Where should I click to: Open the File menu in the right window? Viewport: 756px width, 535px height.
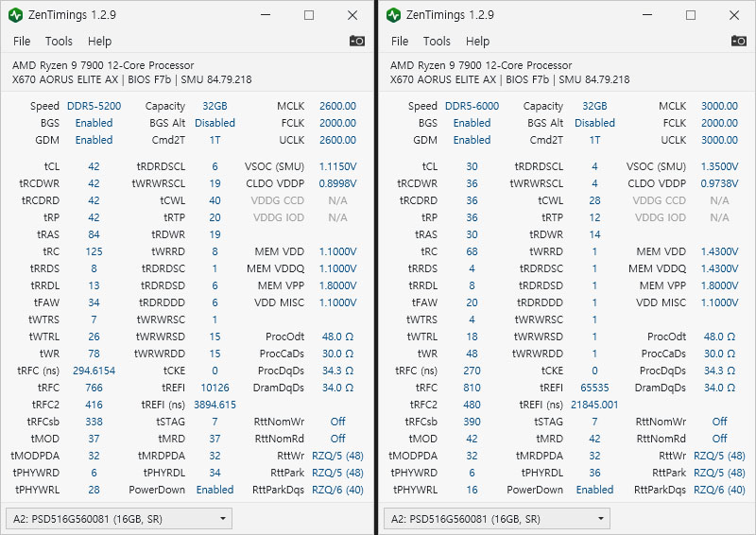click(400, 42)
